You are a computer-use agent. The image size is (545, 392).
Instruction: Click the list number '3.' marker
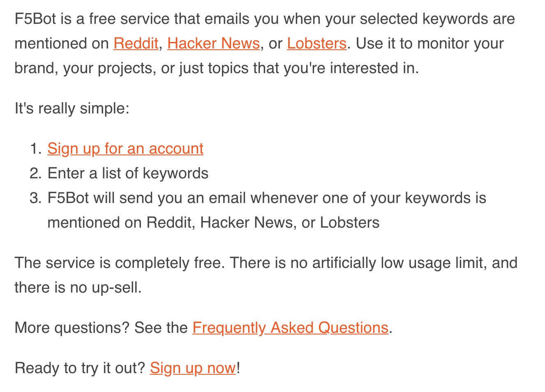(36, 198)
